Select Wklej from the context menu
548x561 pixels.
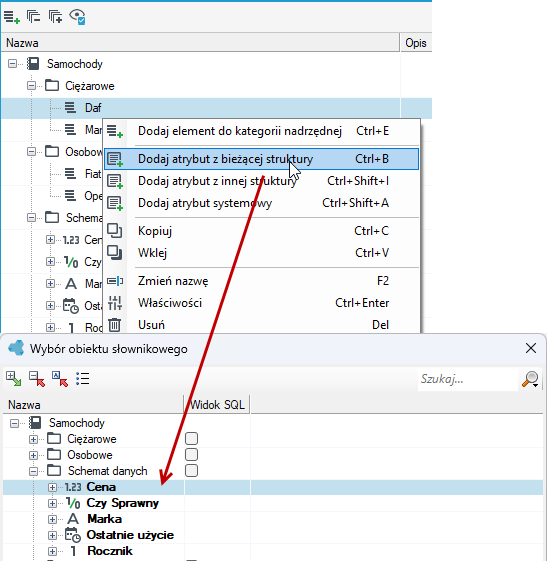261,253
